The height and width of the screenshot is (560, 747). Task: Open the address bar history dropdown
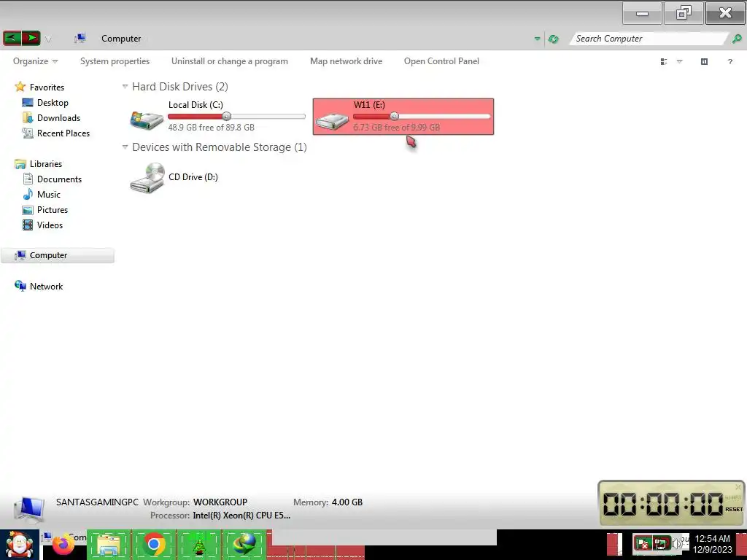pyautogui.click(x=538, y=39)
